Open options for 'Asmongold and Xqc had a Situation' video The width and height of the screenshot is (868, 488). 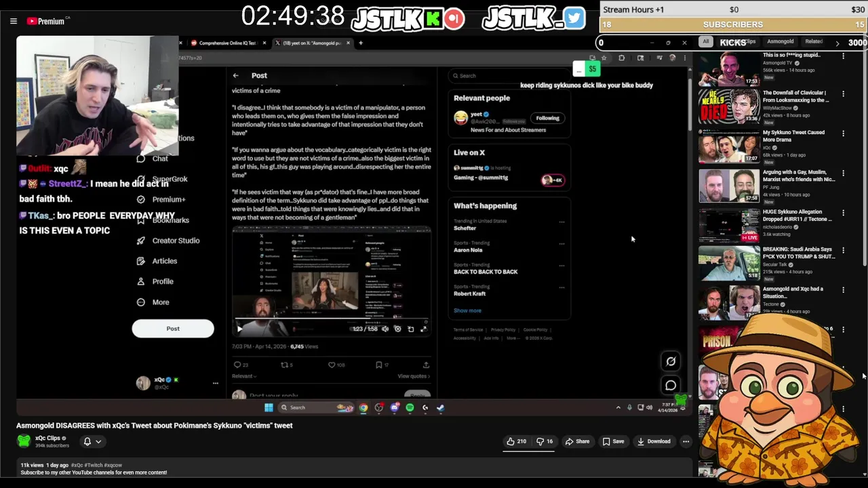pos(843,289)
